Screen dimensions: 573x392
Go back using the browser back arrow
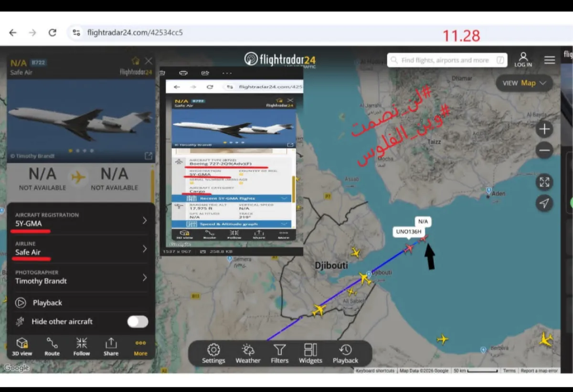click(x=13, y=33)
